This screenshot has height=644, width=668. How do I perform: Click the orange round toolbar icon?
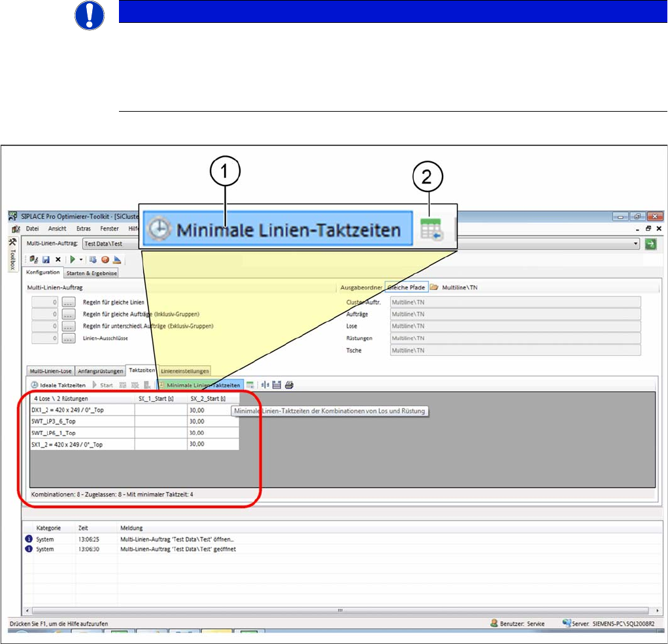(105, 259)
